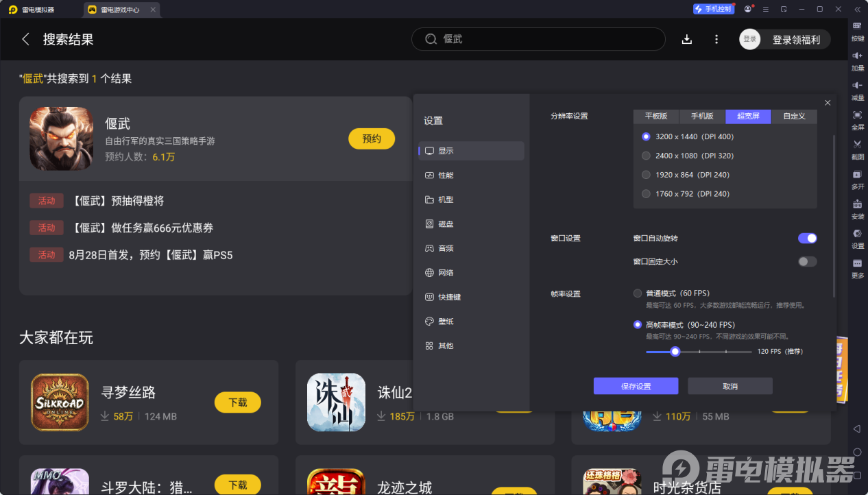Viewport: 868px width, 495px height.
Task: Open the 更多 more tools icon
Action: click(857, 263)
